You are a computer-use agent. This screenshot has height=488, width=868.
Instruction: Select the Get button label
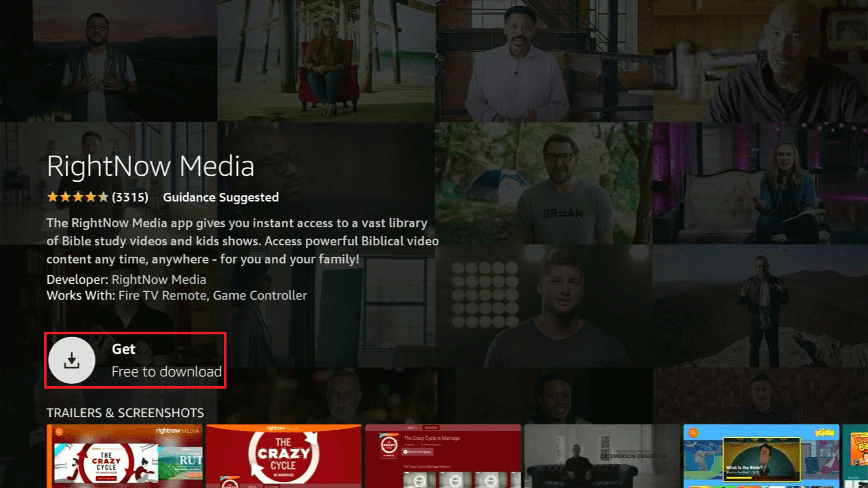[123, 349]
